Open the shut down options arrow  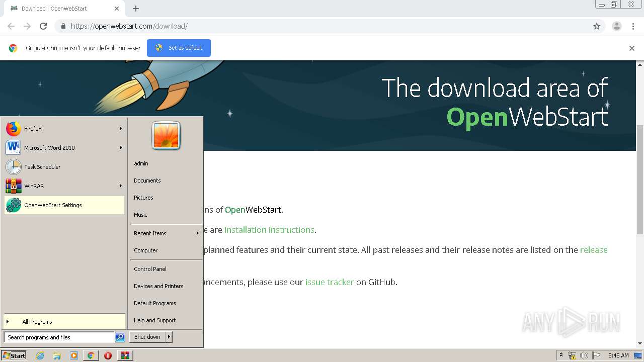[169, 337]
